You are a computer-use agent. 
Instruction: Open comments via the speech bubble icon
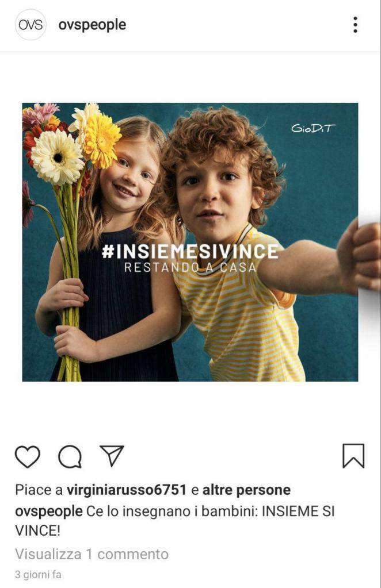[x=70, y=456]
